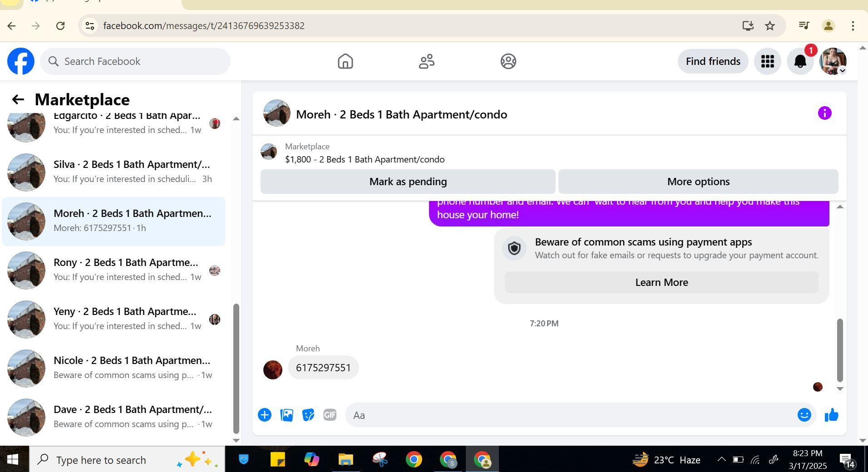Open the media control icon in Chrome toolbar

click(804, 26)
